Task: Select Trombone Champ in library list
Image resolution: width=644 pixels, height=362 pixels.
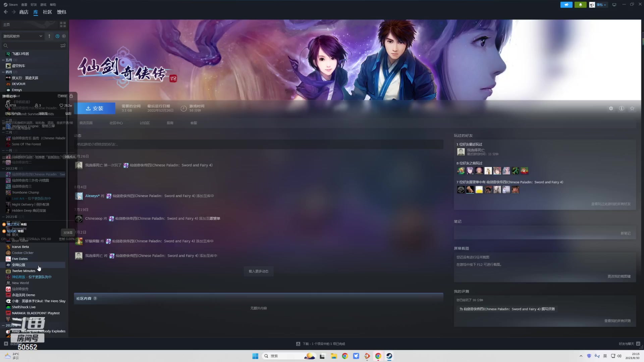Action: point(25,193)
